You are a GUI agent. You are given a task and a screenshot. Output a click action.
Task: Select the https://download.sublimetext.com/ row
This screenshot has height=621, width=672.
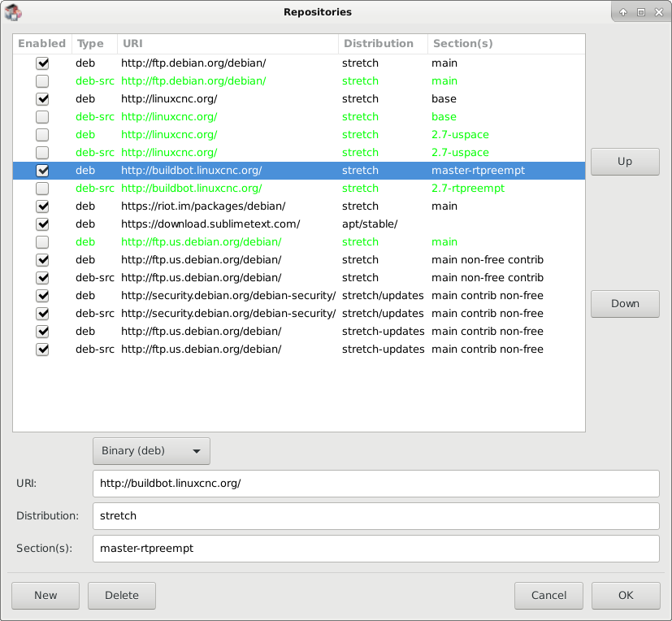[x=299, y=224]
